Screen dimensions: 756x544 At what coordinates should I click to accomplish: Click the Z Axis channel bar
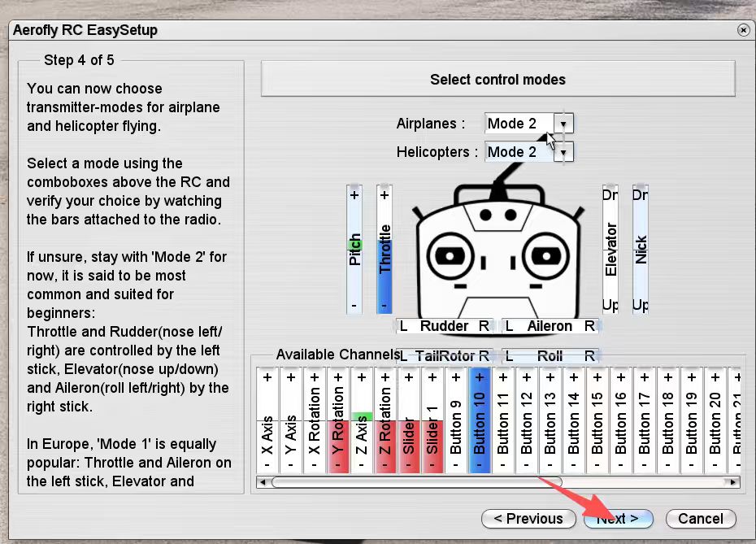pyautogui.click(x=362, y=420)
